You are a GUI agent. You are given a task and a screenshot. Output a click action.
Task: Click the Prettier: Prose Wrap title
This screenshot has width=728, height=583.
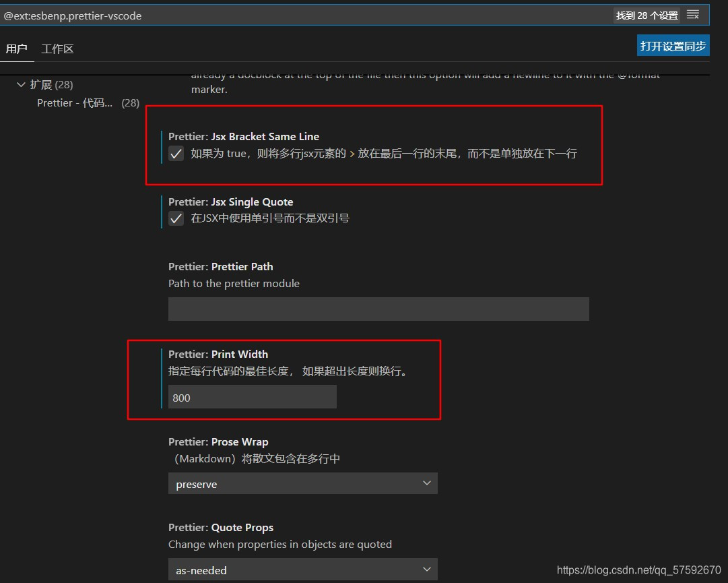tap(218, 441)
